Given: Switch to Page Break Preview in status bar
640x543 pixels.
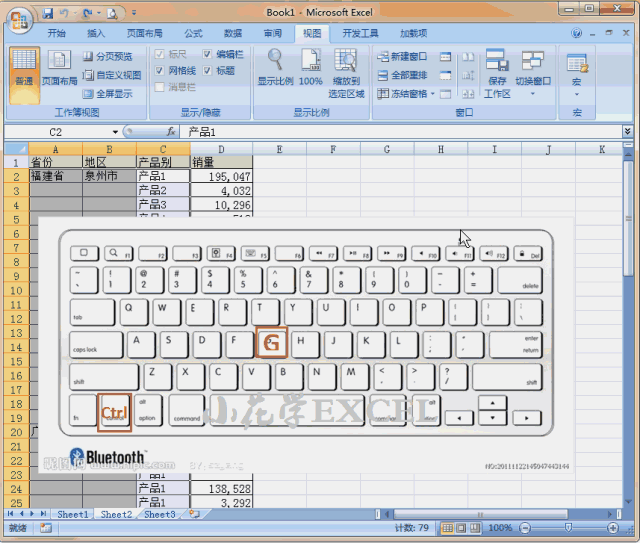Looking at the screenshot, I should click(x=475, y=528).
